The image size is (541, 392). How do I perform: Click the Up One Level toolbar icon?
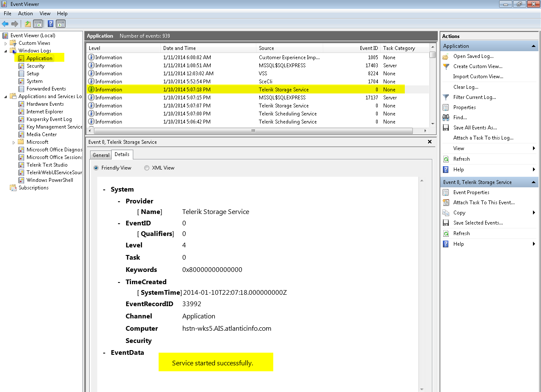[28, 24]
